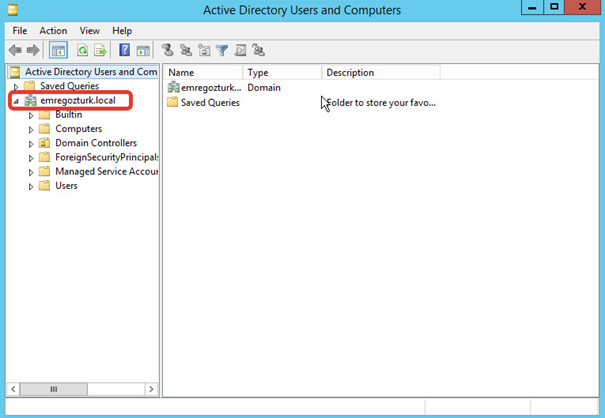
Task: Select ForeignSecurityPrincipals in the tree
Action: point(106,157)
